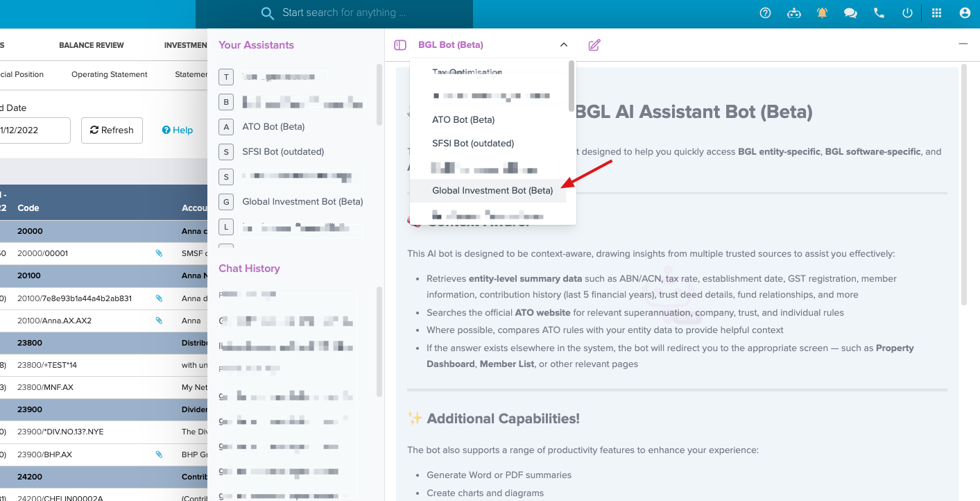Open the BGL Bot (Beta) selector
Viewport: 980px width, 501px height.
tap(492, 45)
